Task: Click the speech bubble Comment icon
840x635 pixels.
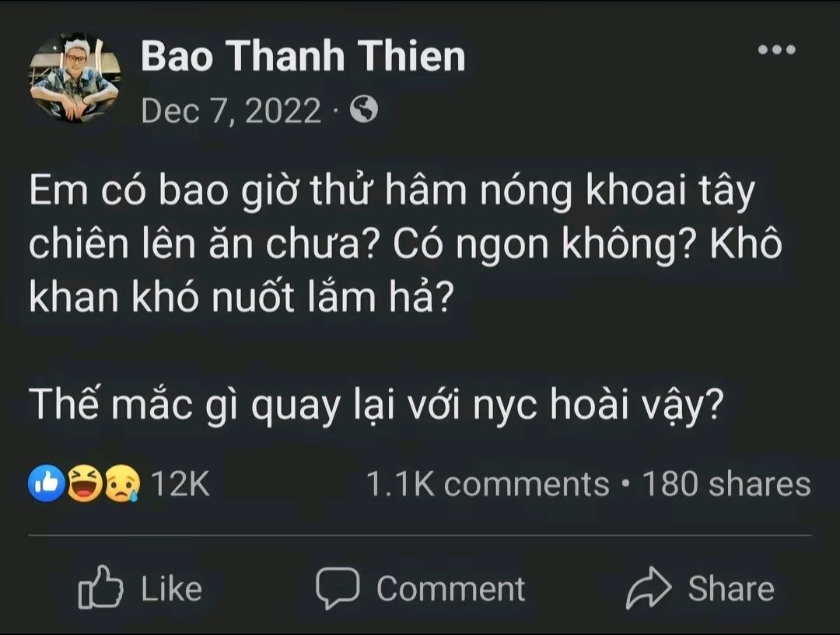Action: 338,588
